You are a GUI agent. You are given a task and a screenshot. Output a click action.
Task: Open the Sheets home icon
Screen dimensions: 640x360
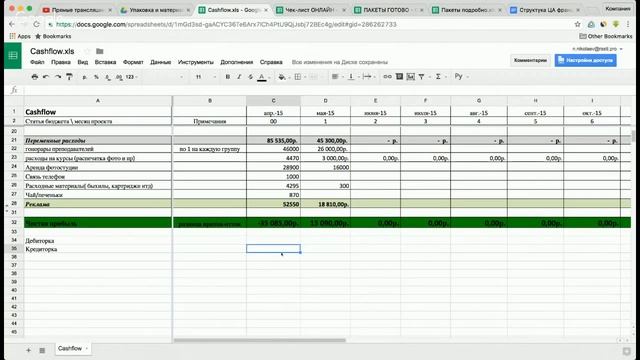[x=13, y=56]
